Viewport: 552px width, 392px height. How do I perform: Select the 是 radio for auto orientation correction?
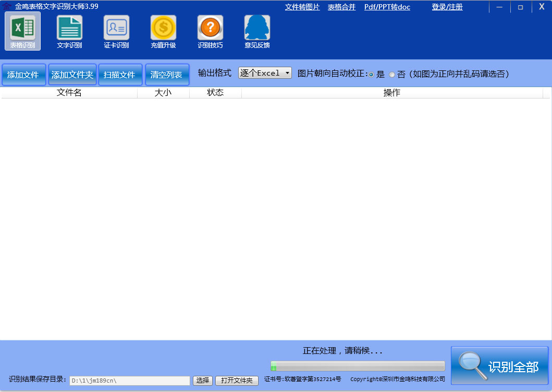point(371,75)
